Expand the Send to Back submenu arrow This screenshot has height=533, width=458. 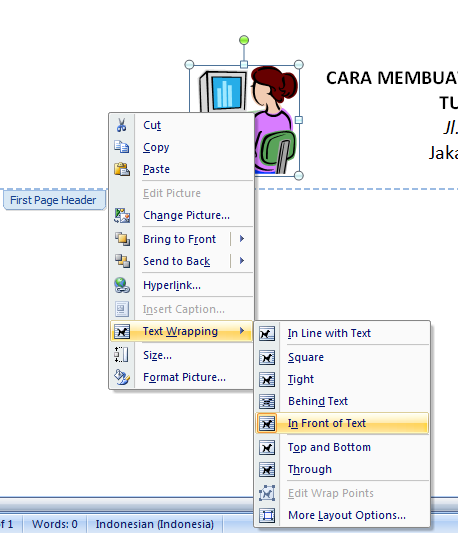[x=242, y=261]
